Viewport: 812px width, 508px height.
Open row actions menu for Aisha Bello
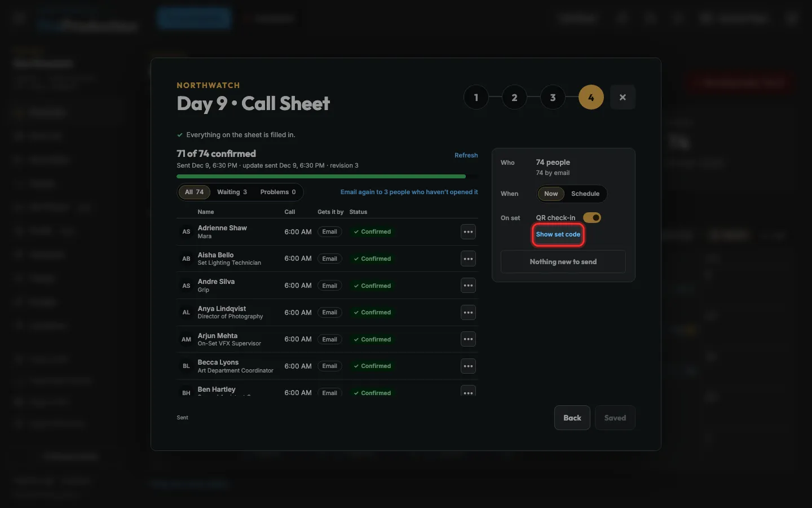(468, 259)
